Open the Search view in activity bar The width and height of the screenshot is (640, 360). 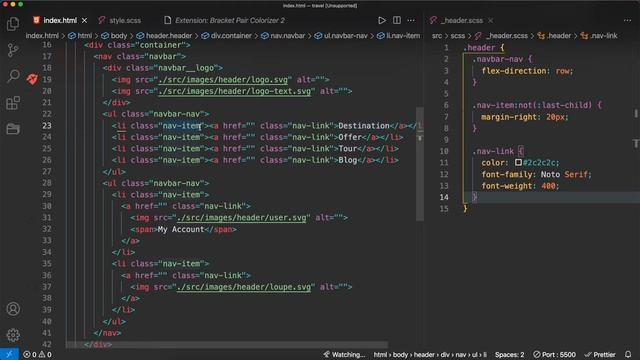pos(13,76)
